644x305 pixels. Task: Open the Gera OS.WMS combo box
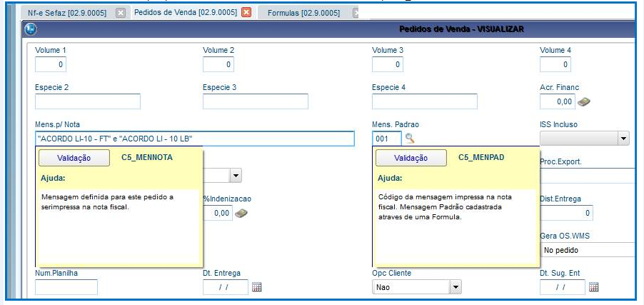(x=588, y=250)
